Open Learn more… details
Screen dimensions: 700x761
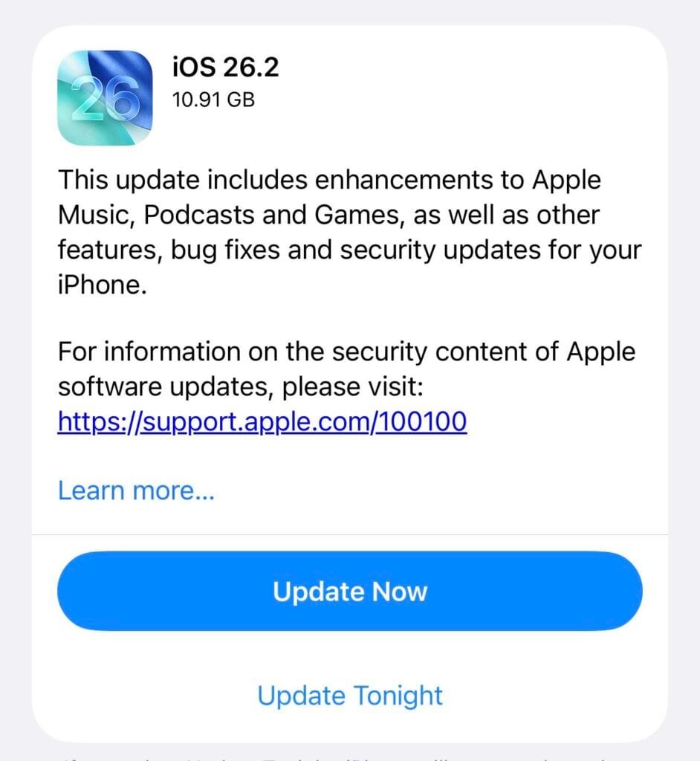(x=136, y=490)
